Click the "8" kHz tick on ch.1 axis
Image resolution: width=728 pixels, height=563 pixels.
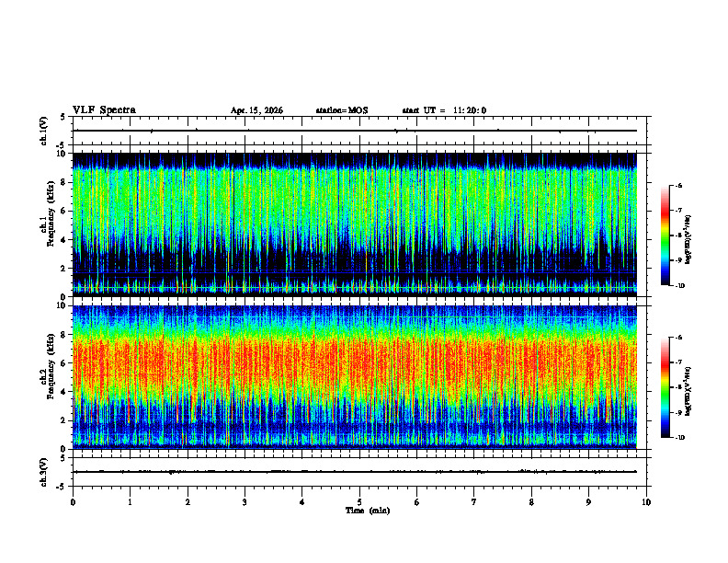[x=63, y=182]
